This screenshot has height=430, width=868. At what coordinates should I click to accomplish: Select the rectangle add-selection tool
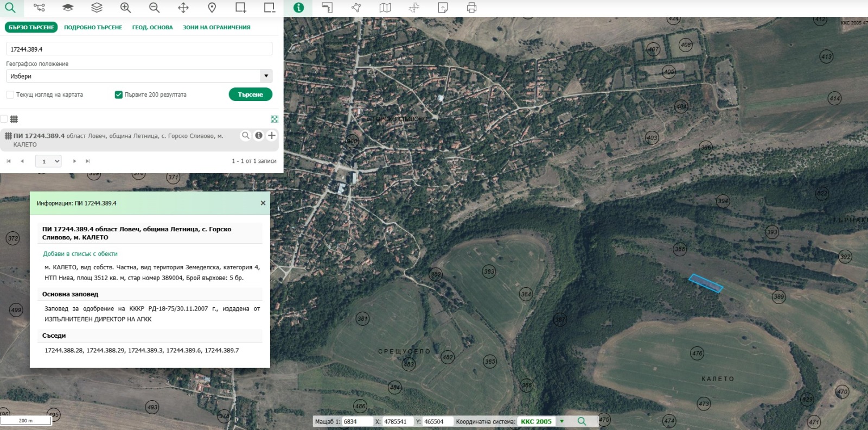coord(241,8)
